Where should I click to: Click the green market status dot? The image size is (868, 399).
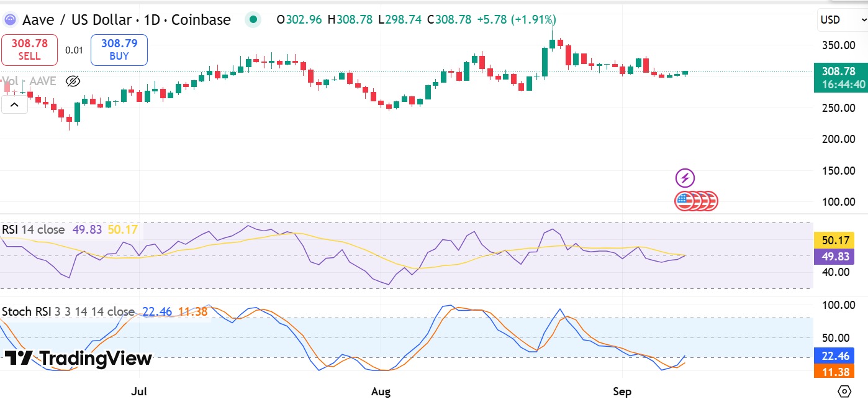(x=253, y=19)
